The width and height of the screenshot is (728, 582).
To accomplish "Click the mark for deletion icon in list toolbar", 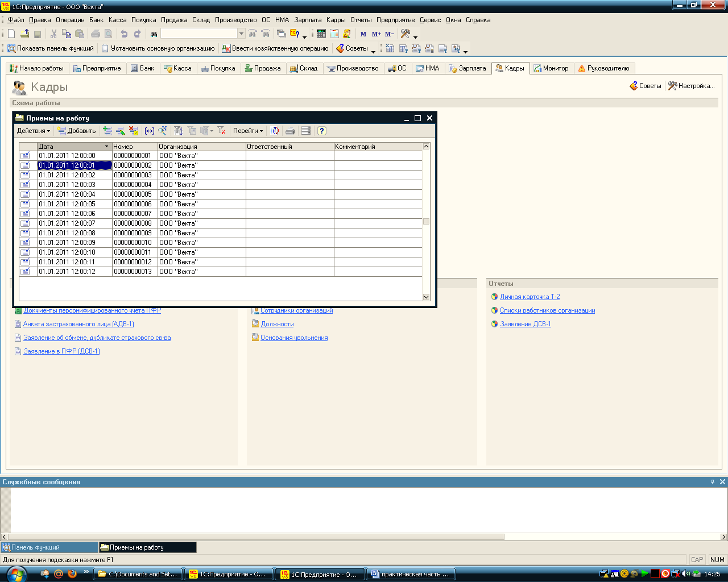I will (x=134, y=131).
